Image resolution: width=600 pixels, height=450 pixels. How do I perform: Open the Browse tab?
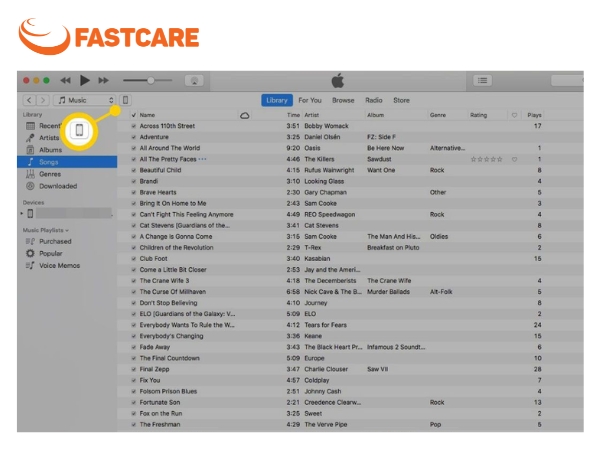pos(343,100)
